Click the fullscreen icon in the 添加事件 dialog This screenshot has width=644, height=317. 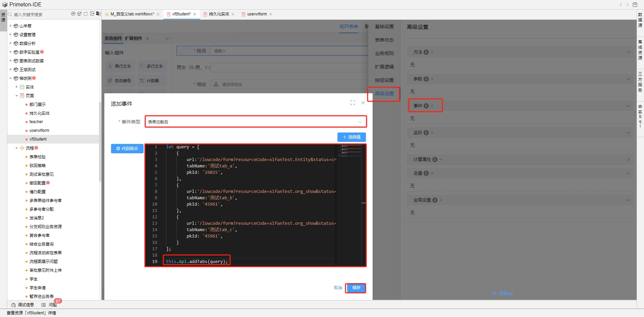click(353, 103)
